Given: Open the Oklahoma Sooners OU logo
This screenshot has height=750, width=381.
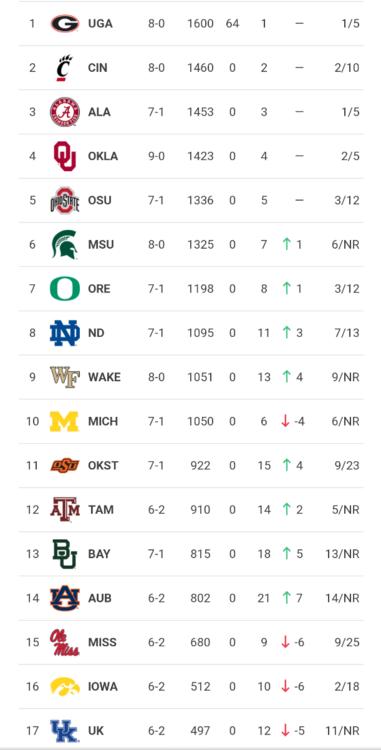Looking at the screenshot, I should click(x=65, y=156).
